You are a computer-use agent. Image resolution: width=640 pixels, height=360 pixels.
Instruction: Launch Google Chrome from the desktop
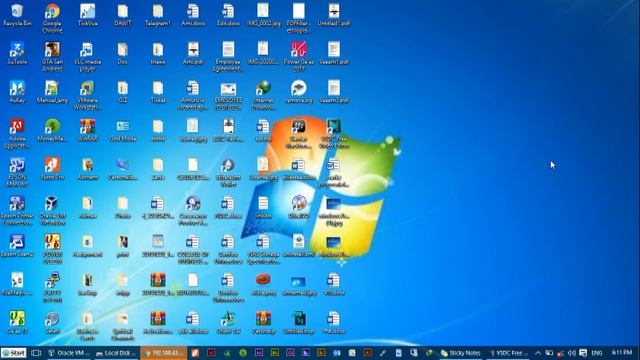point(52,18)
